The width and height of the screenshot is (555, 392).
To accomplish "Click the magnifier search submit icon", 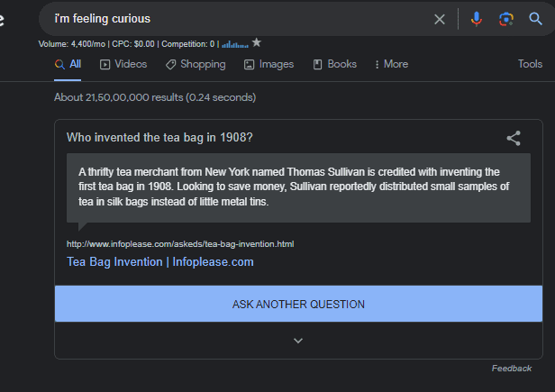I will click(x=535, y=19).
